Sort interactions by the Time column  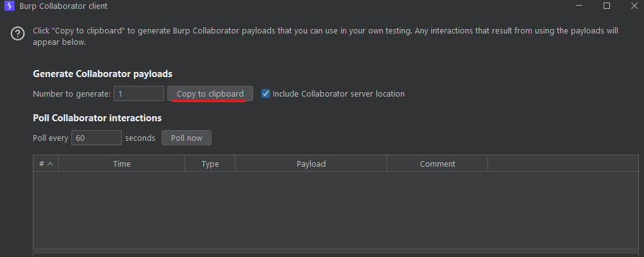pos(122,164)
